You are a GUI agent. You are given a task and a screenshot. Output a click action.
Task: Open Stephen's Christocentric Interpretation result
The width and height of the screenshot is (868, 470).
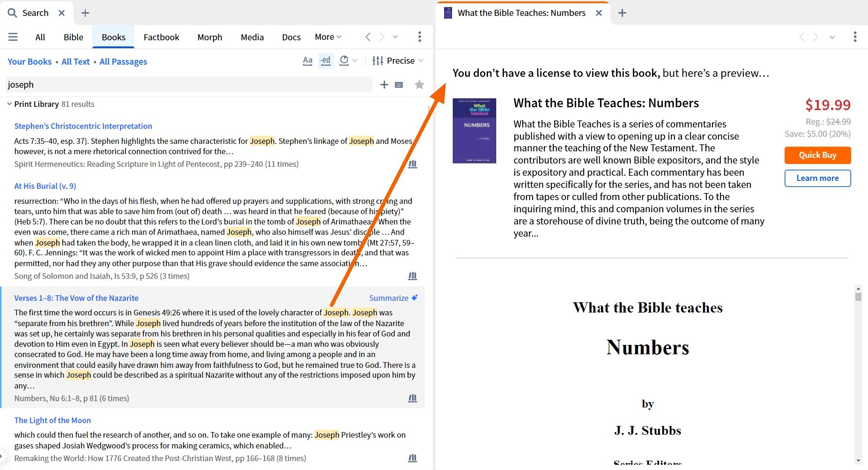tap(83, 126)
